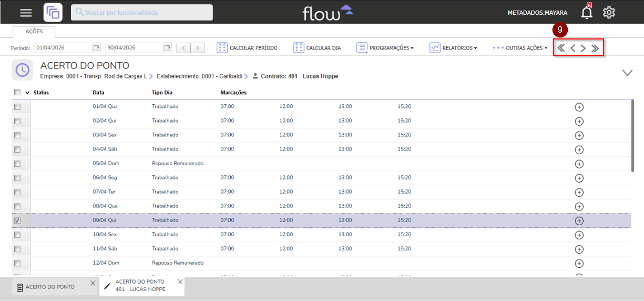Jump to last record double arrow

pos(595,48)
